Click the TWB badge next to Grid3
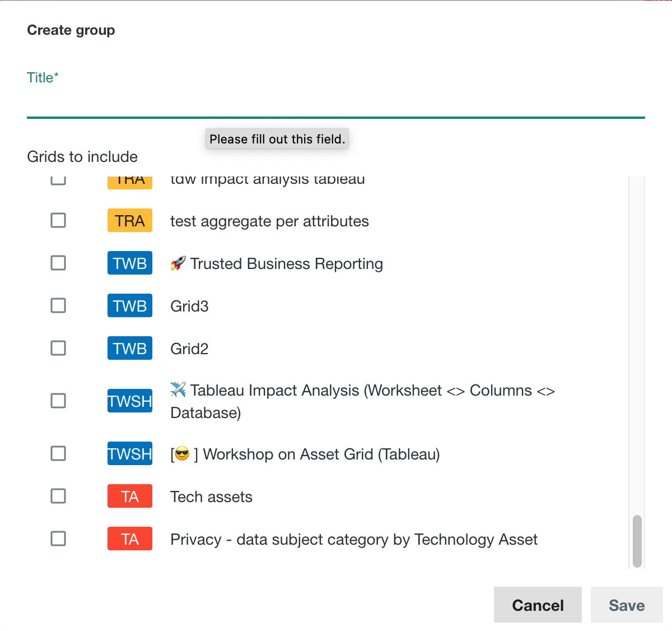The width and height of the screenshot is (672, 631). [129, 305]
